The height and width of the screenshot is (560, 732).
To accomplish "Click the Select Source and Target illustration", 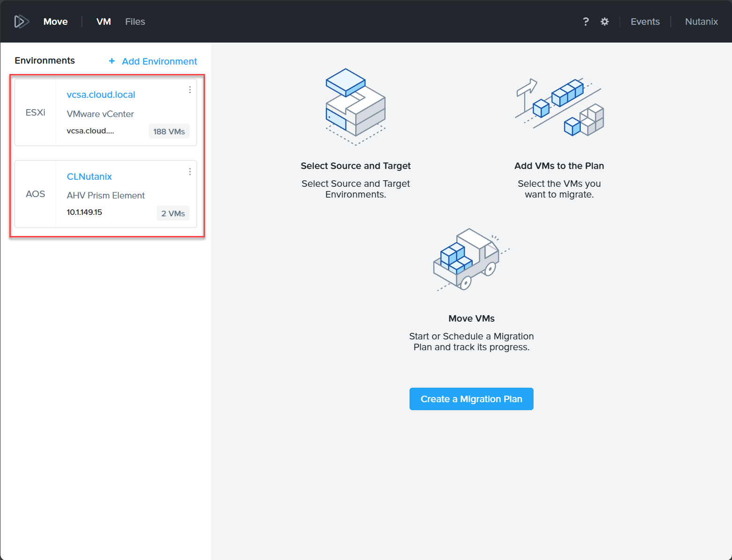I will tap(356, 107).
